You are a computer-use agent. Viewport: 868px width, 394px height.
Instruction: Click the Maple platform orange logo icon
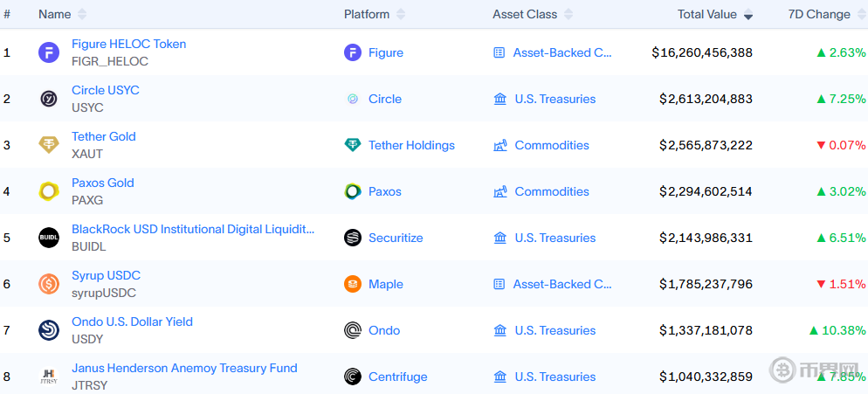(x=353, y=284)
